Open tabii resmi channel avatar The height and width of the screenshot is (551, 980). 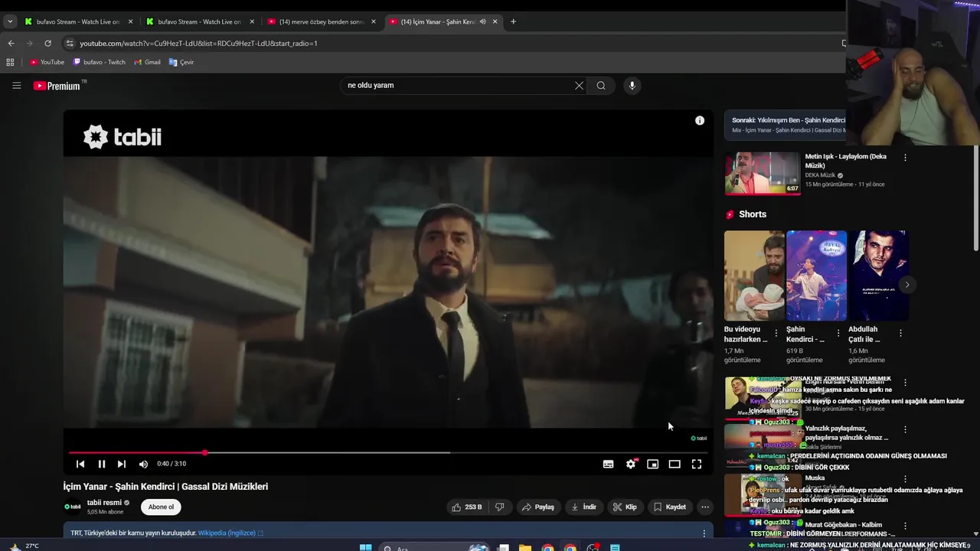coord(73,507)
